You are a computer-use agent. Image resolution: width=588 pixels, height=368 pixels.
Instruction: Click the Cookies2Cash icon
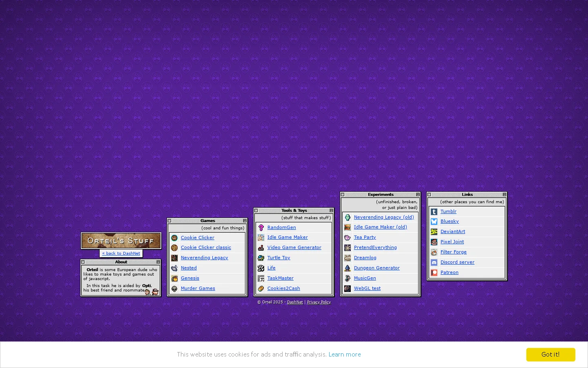coord(261,289)
